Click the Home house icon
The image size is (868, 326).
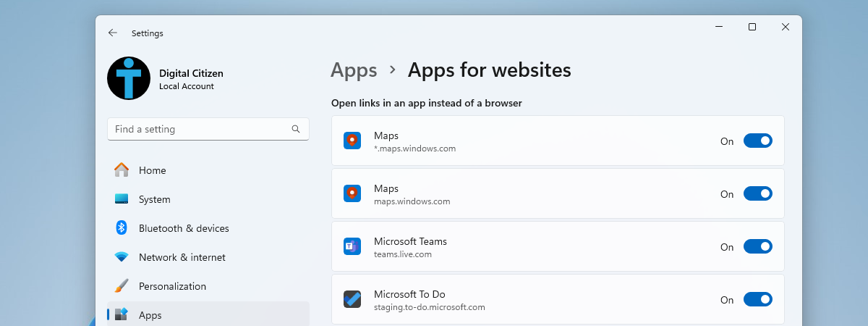point(122,170)
